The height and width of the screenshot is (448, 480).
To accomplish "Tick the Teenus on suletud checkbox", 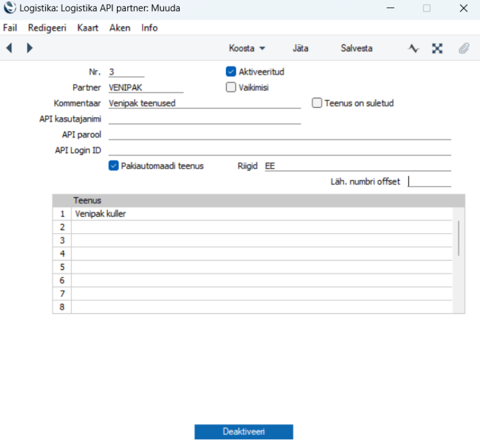I will tap(317, 103).
